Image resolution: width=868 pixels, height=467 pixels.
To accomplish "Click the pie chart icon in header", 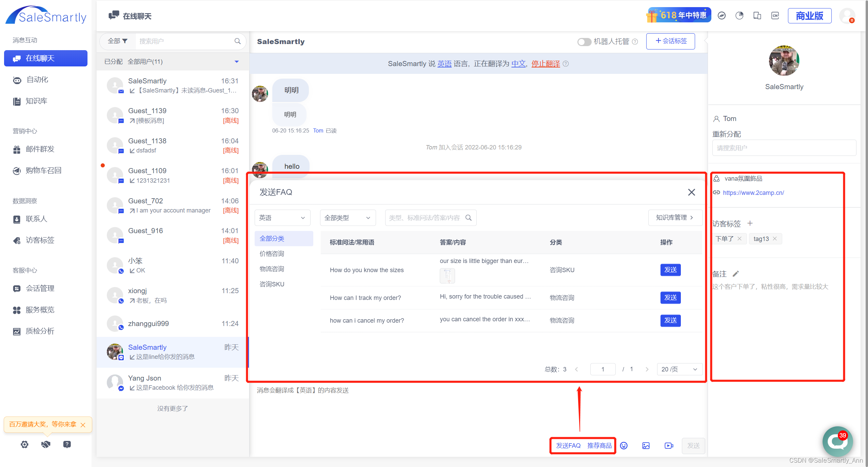I will coord(739,16).
